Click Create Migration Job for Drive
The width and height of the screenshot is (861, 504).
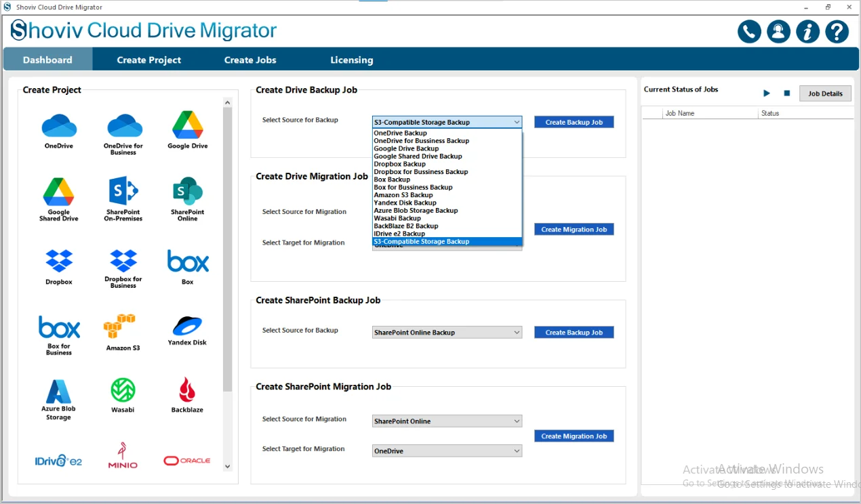click(x=574, y=230)
